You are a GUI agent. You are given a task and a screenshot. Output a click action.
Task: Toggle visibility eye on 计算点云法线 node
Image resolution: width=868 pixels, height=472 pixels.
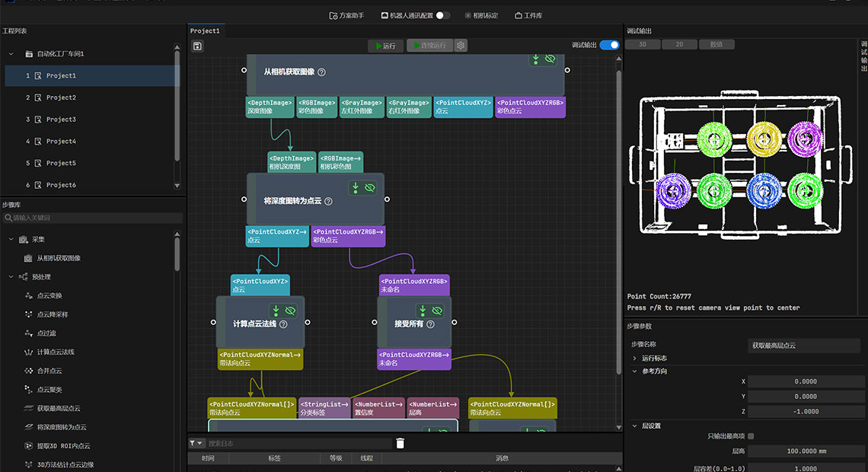click(x=290, y=311)
